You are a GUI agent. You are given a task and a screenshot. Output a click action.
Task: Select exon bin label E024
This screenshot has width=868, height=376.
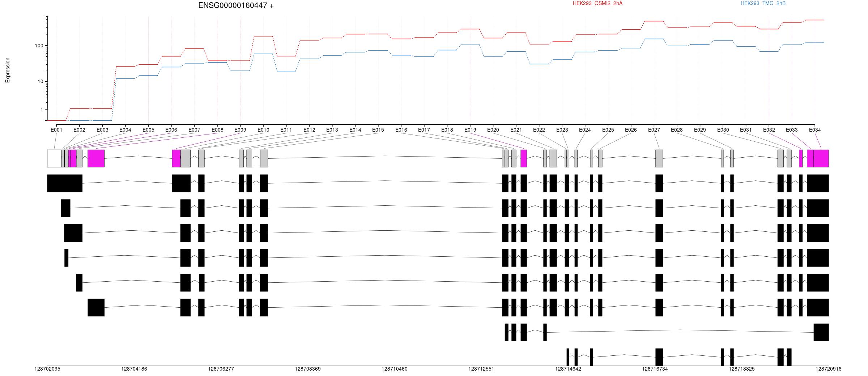585,130
